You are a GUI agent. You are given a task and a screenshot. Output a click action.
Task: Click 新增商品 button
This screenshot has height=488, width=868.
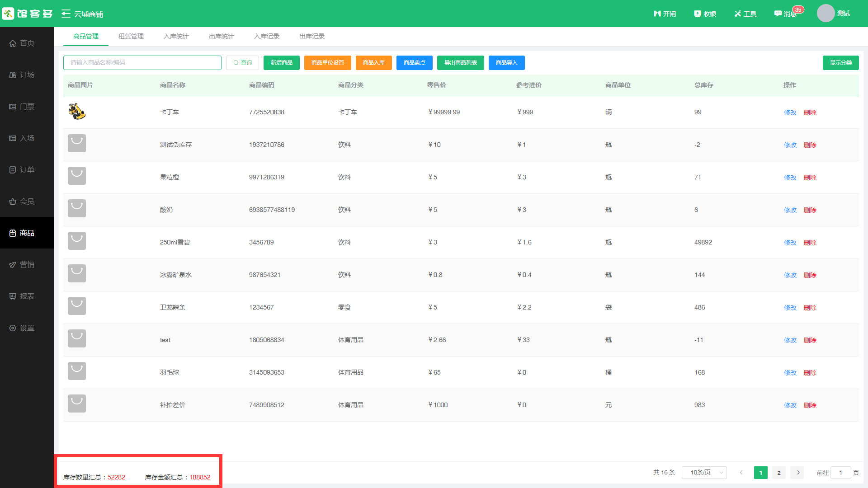click(x=281, y=63)
